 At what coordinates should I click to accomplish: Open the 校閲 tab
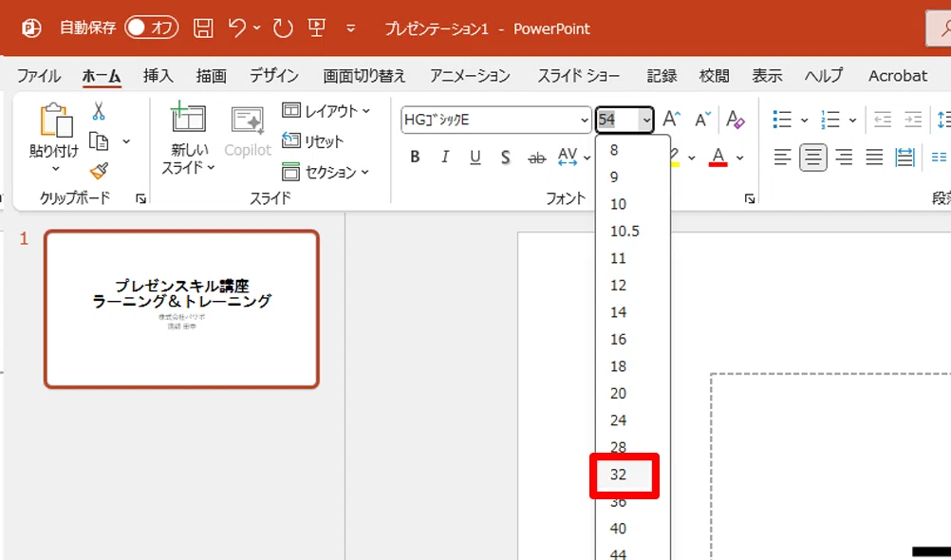[714, 76]
